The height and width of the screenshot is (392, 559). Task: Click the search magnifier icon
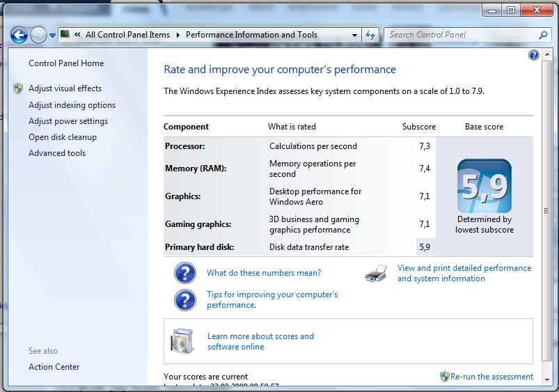click(x=543, y=35)
